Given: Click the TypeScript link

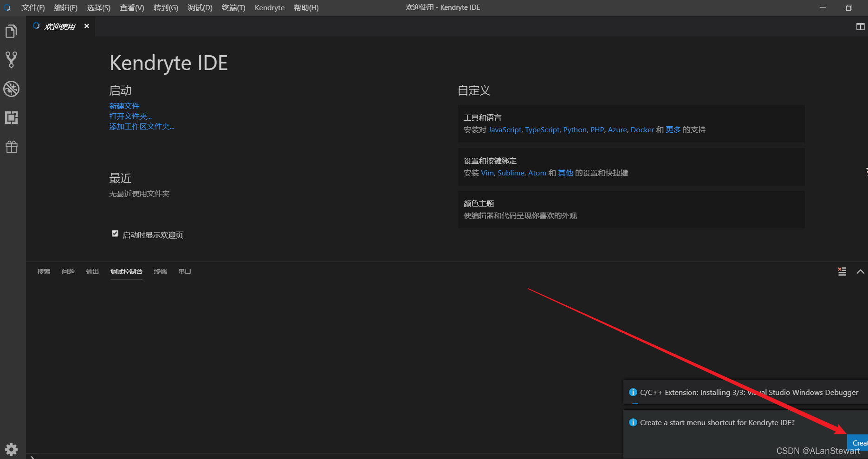Looking at the screenshot, I should (542, 129).
